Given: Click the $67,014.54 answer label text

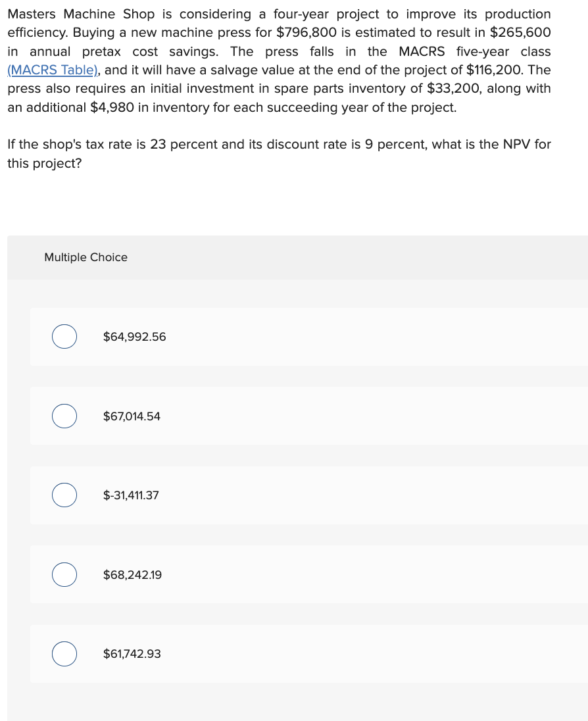Looking at the screenshot, I should [x=132, y=416].
